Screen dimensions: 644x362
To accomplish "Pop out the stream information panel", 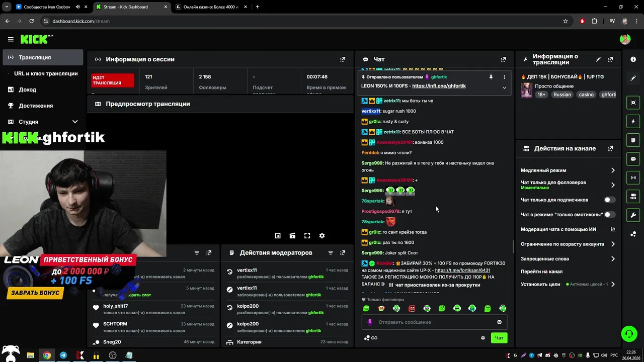I will (x=610, y=59).
